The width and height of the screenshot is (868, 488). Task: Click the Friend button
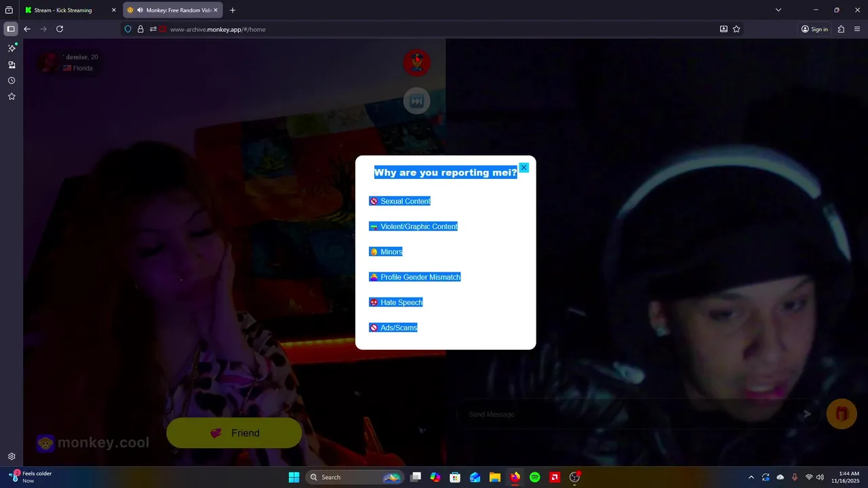234,433
